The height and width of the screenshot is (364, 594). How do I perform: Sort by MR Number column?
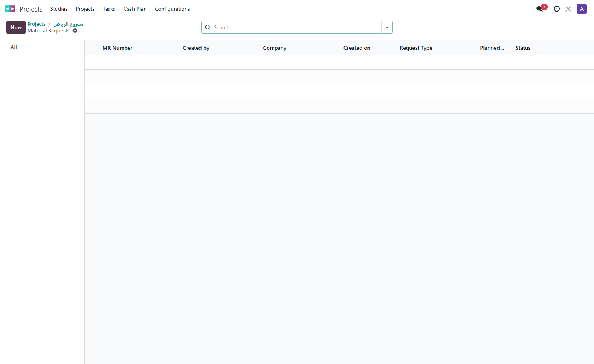click(117, 48)
